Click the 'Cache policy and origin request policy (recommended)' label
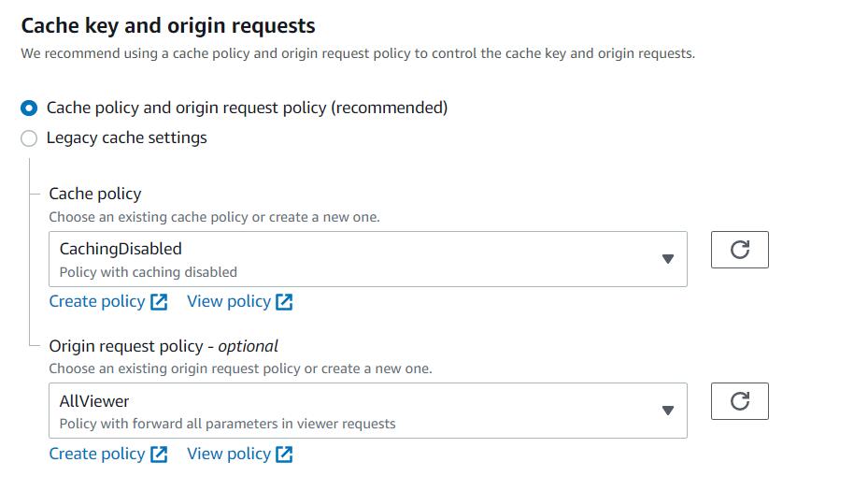The height and width of the screenshot is (491, 868). click(247, 108)
